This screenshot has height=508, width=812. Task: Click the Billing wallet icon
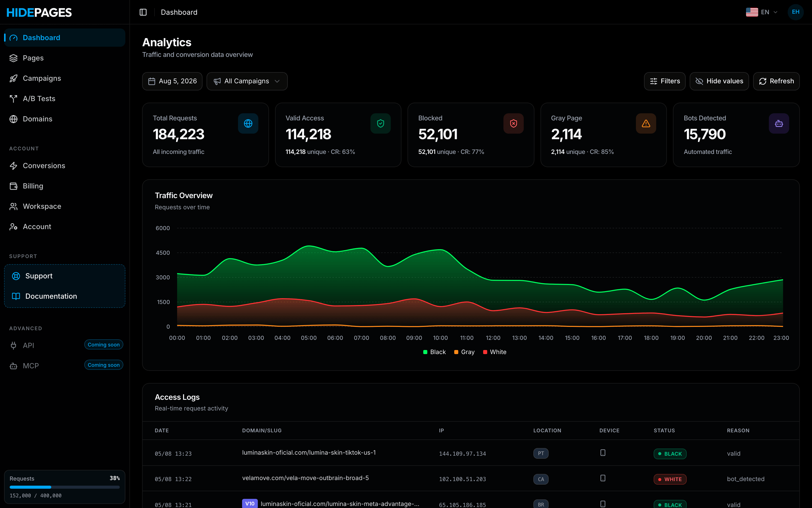pos(13,186)
